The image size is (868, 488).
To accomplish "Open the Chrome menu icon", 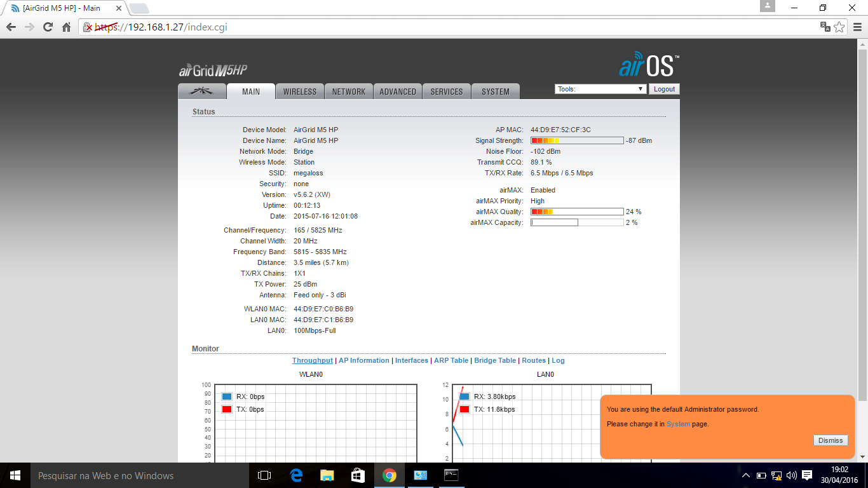I will (857, 27).
